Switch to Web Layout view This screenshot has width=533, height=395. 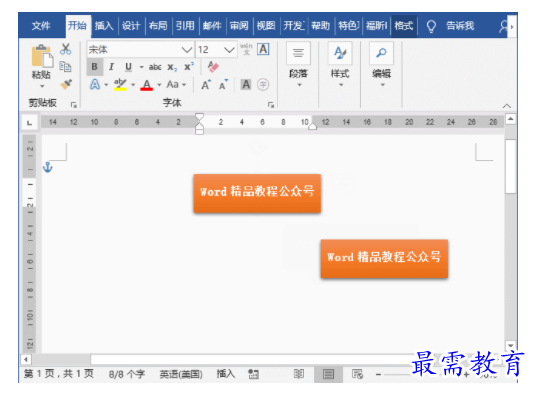(x=357, y=374)
